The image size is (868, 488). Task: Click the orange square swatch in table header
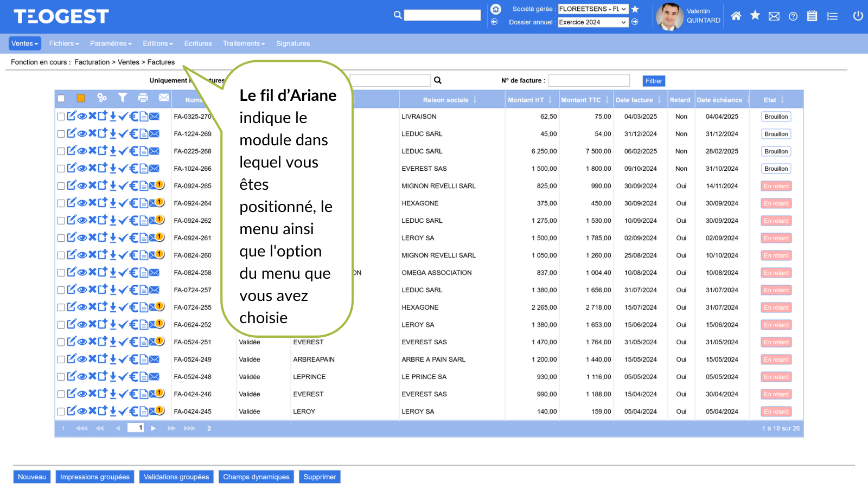tap(81, 98)
